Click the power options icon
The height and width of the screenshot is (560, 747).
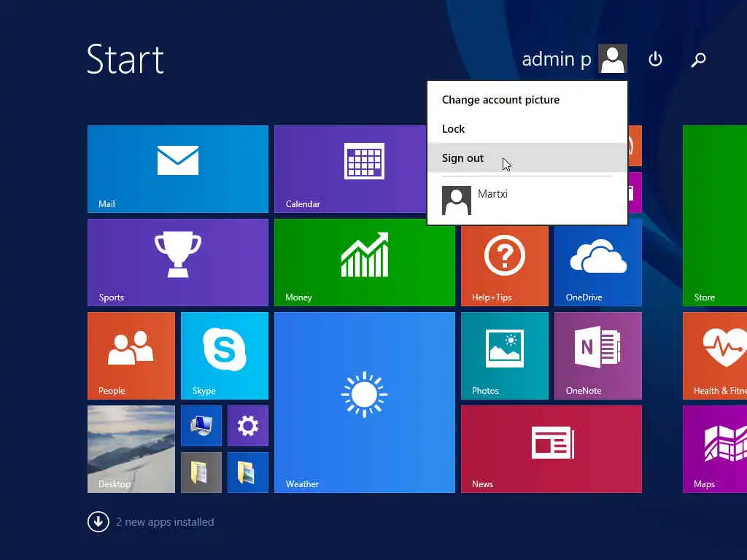655,59
